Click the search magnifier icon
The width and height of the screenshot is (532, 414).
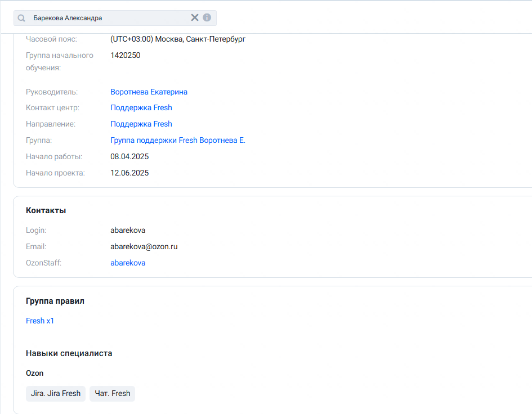tap(21, 18)
